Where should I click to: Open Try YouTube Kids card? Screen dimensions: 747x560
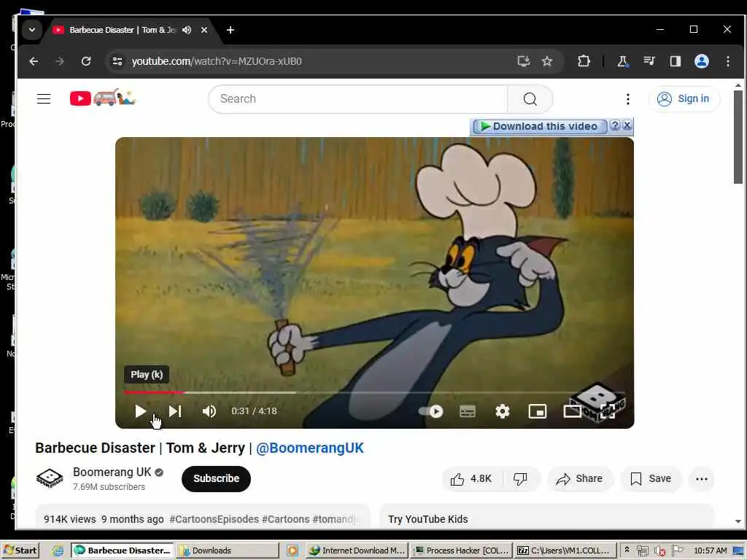[x=547, y=516]
